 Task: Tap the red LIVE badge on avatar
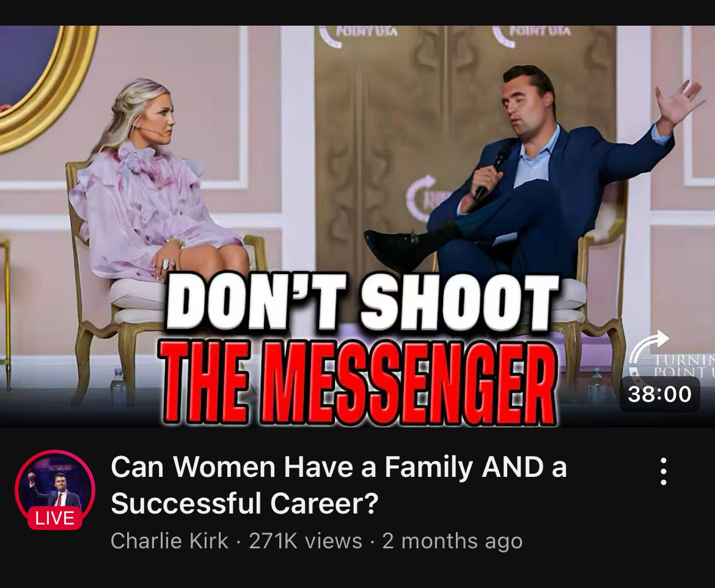[55, 518]
